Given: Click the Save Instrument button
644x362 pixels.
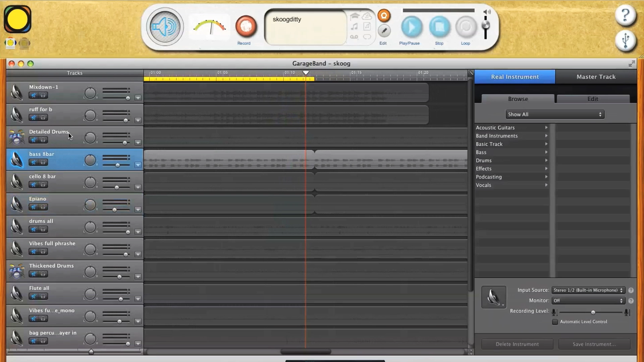Looking at the screenshot, I should click(x=594, y=344).
